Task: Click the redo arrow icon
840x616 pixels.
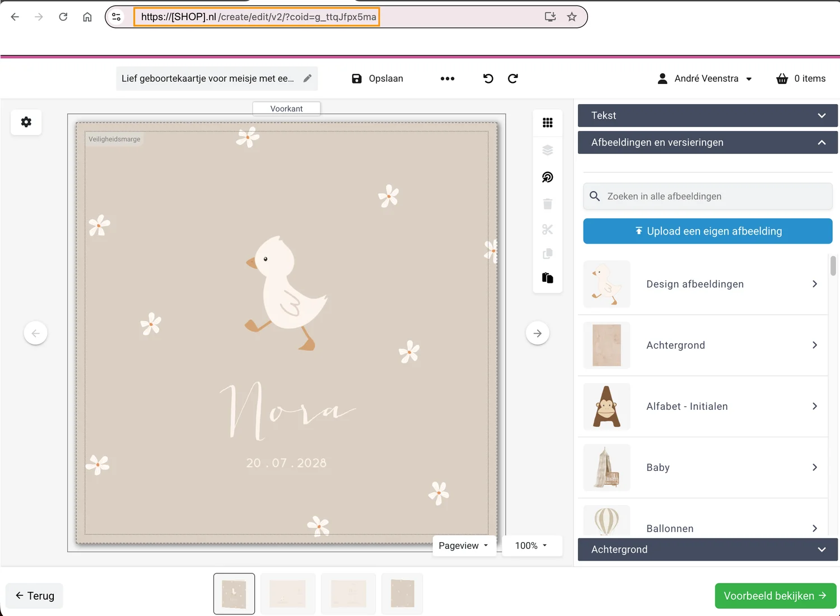Action: point(512,78)
